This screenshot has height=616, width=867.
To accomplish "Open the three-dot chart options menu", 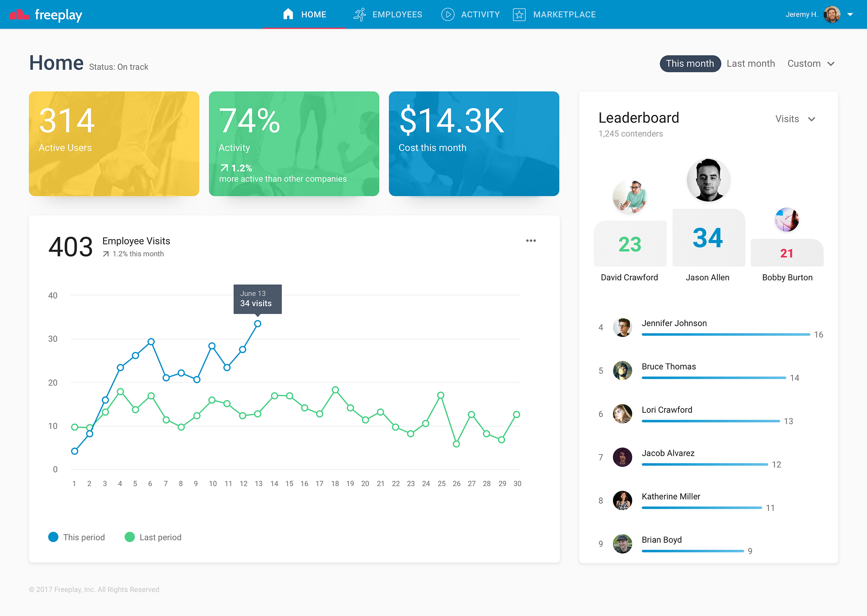I will (531, 241).
